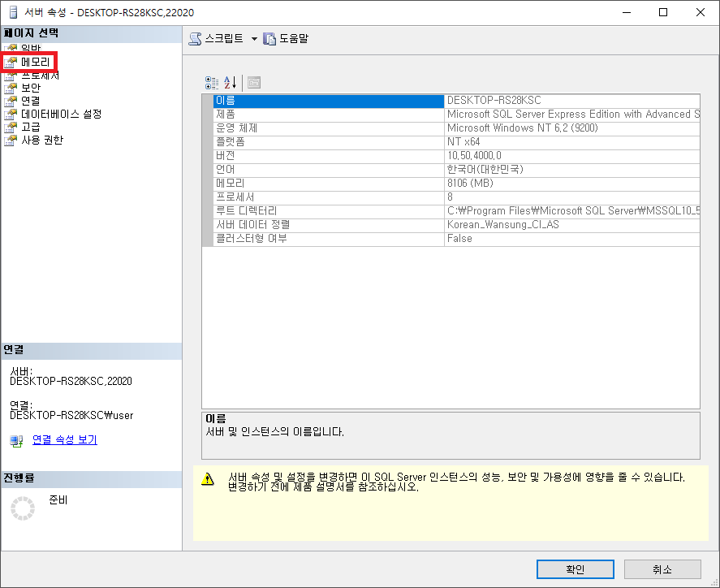Screen dimensions: 720x588
Task: Open 연결 속성 보기 link
Action: pyautogui.click(x=65, y=439)
